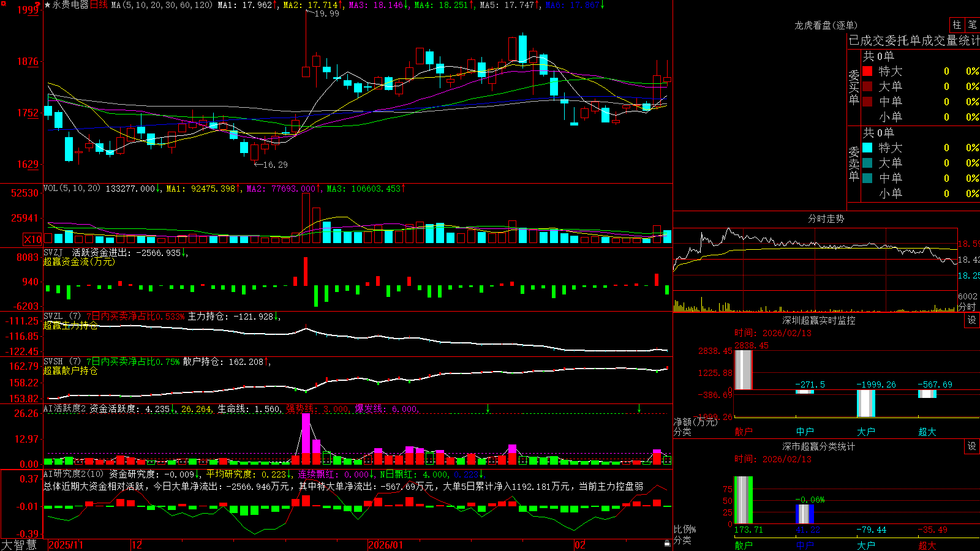Click the lock icon on the time axis

click(667, 544)
